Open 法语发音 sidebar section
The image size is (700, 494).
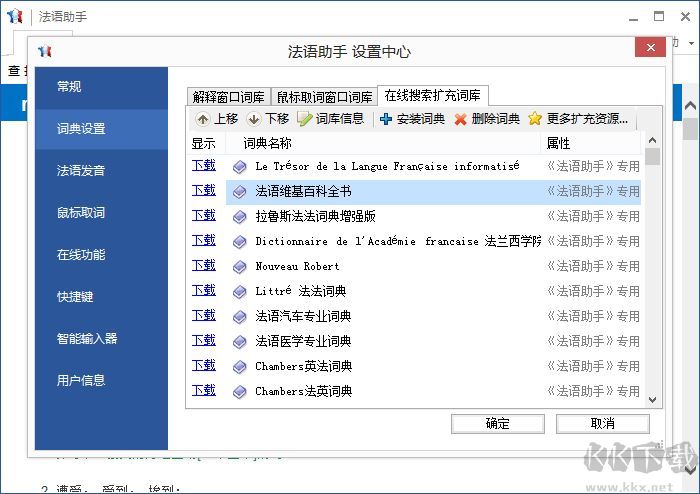101,170
